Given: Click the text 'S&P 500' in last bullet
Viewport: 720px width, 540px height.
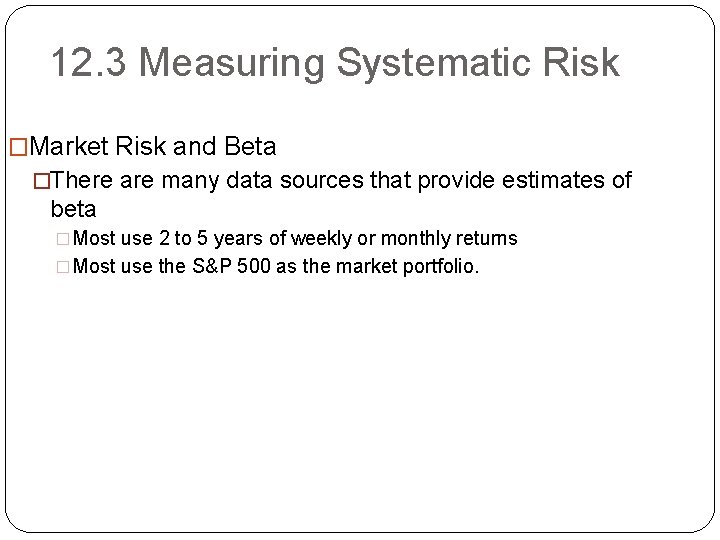Looking at the screenshot, I should pyautogui.click(x=231, y=266).
